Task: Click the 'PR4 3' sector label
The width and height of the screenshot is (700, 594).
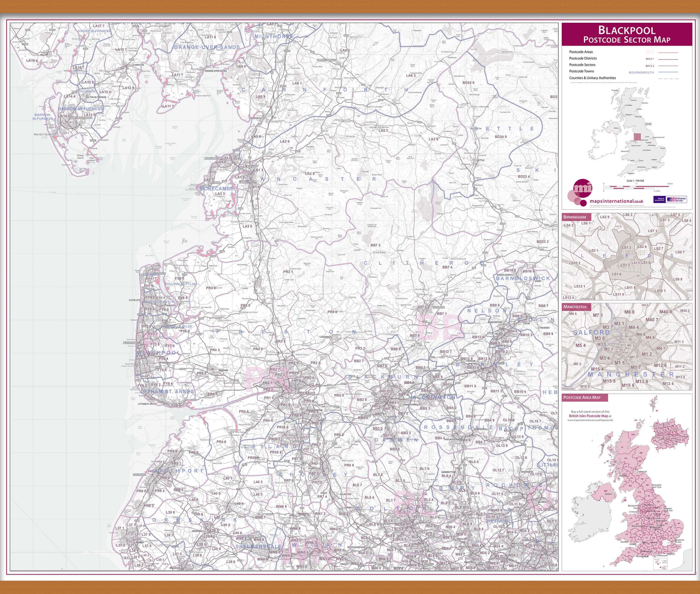Action: [215, 350]
